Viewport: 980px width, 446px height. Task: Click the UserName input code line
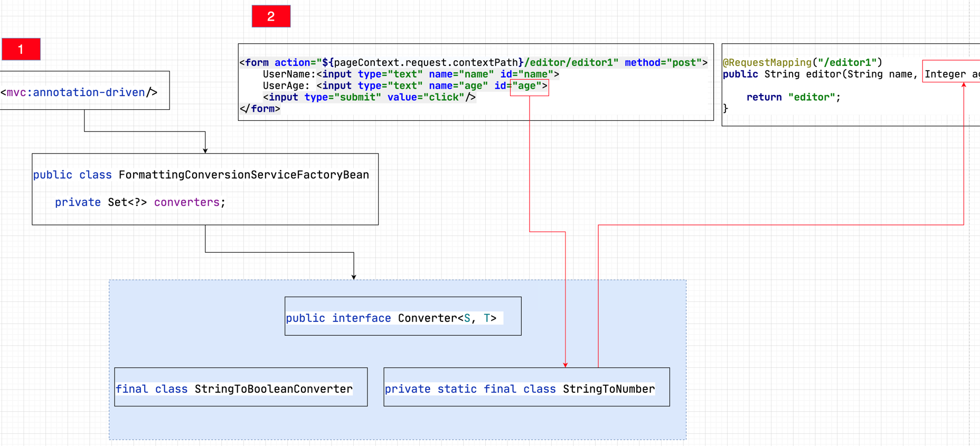(411, 74)
